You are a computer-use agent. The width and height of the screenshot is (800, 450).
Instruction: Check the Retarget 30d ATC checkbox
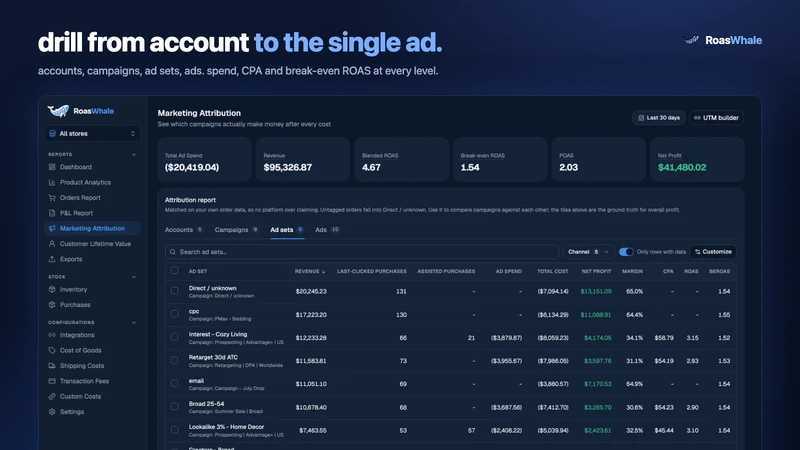point(174,360)
